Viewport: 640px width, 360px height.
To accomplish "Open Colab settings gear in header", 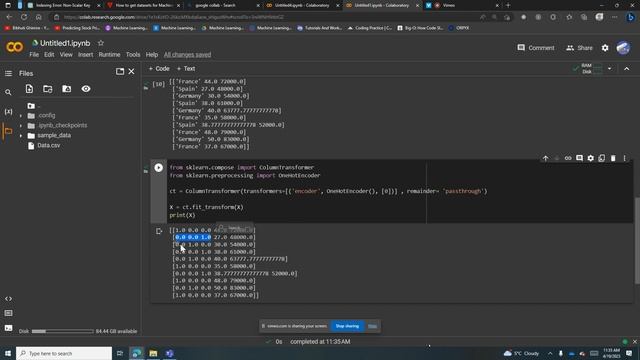I will click(x=605, y=48).
